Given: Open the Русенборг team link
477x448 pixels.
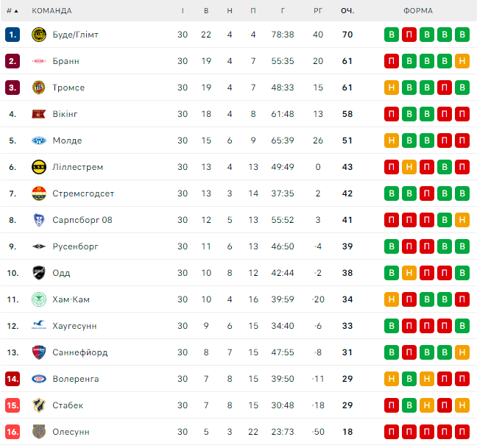Looking at the screenshot, I should pyautogui.click(x=75, y=246).
